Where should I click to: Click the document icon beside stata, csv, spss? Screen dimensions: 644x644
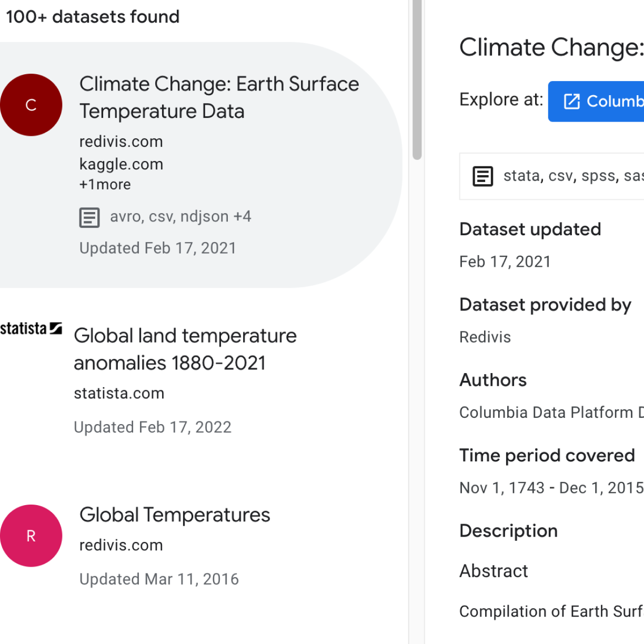(482, 176)
